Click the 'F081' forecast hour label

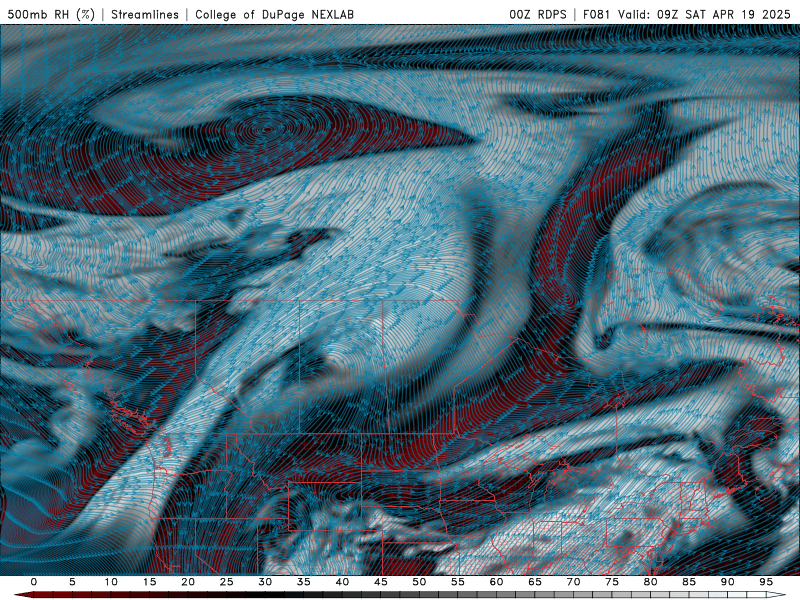click(x=596, y=14)
